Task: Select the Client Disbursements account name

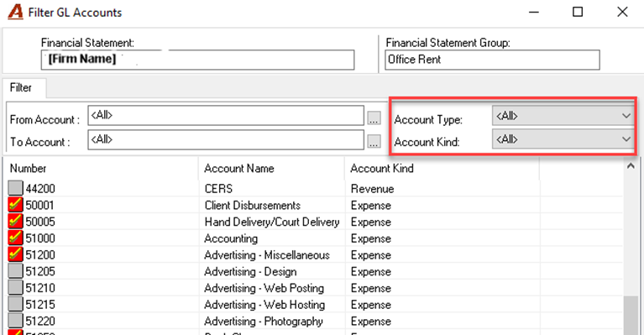Action: click(253, 205)
